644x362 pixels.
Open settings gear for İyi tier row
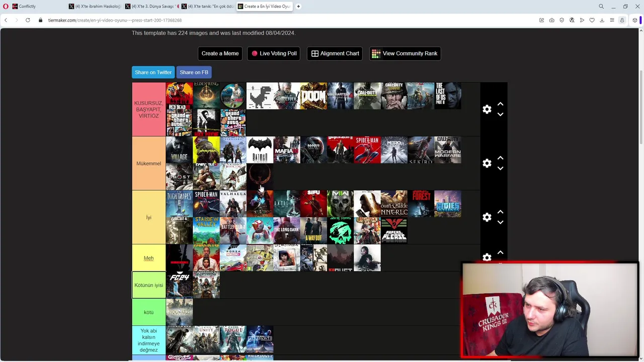(487, 217)
